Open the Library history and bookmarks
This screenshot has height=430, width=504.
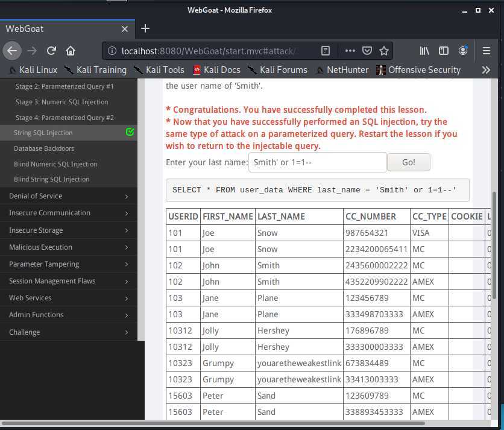[x=424, y=51]
